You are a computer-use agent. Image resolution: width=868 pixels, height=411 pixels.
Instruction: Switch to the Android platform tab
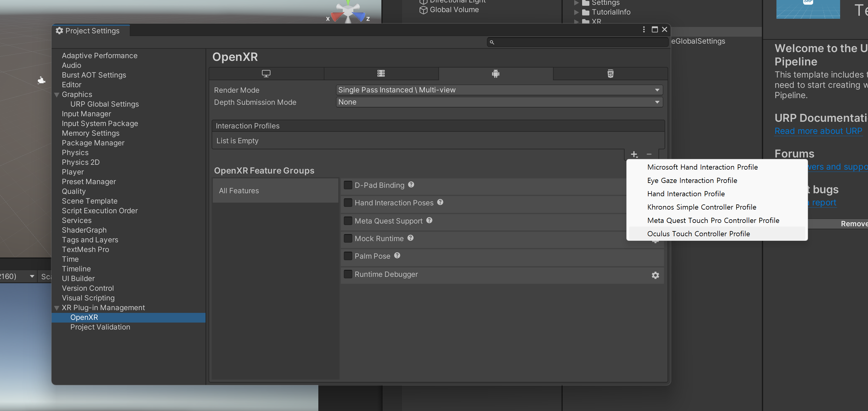pos(495,73)
